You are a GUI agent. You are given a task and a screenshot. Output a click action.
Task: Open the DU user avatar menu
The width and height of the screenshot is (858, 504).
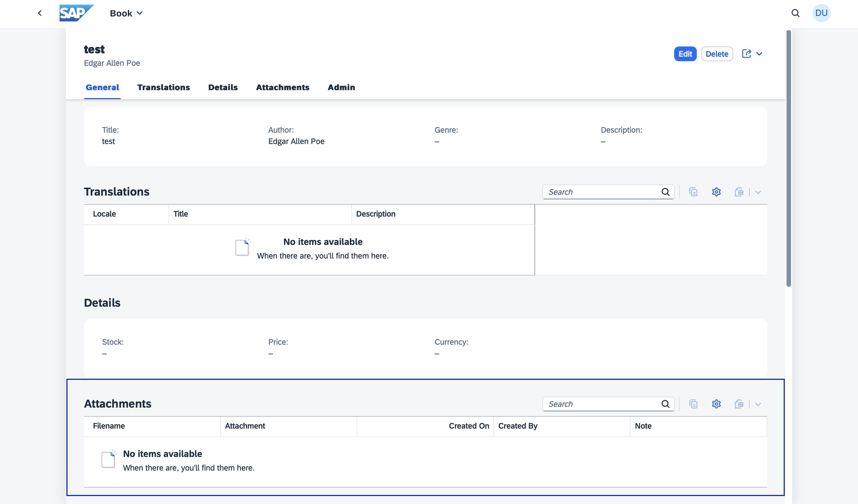[x=821, y=13]
